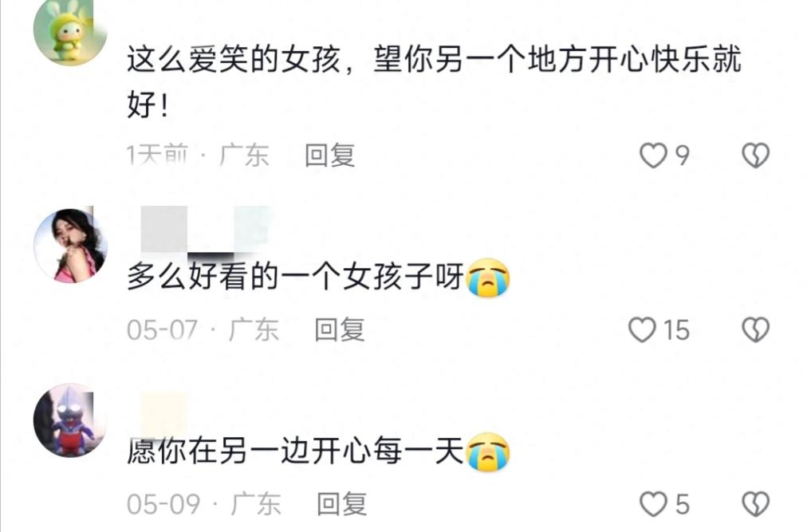Screen dimensions: 807x532
Task: Tap the 05-07 · 广东 timestamp
Action: pyautogui.click(x=203, y=329)
